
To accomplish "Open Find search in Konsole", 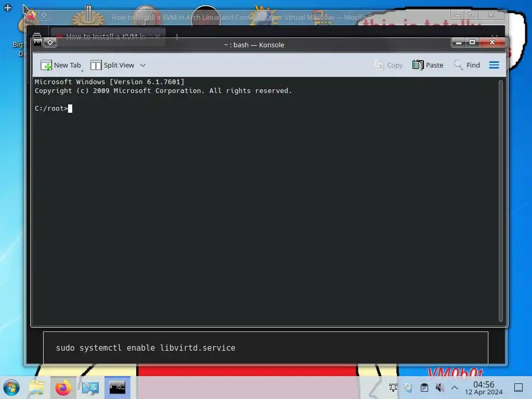I will (467, 65).
